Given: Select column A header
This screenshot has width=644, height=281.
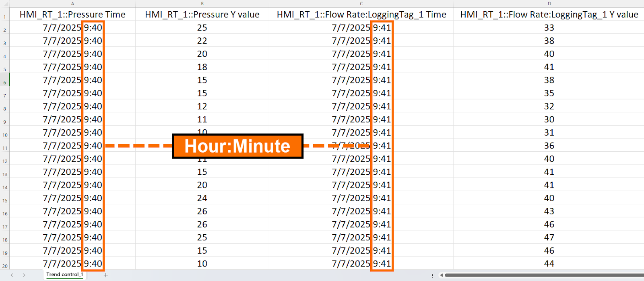Looking at the screenshot, I should tap(72, 4).
